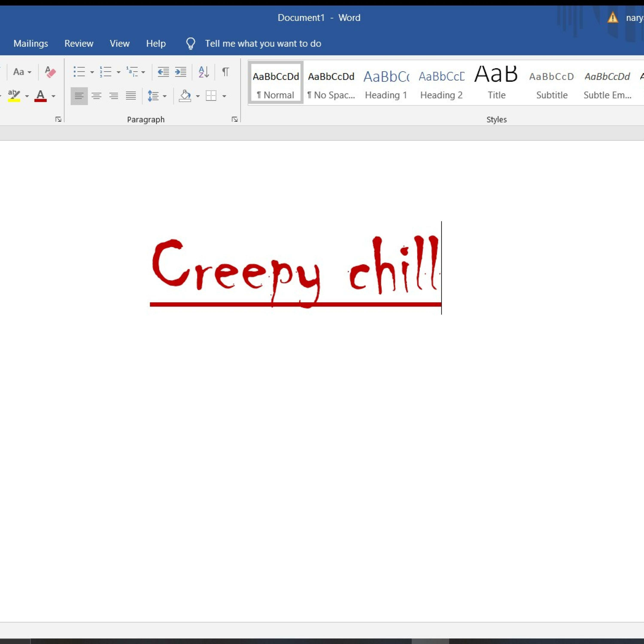644x644 pixels.
Task: Select the Normal style
Action: 276,83
